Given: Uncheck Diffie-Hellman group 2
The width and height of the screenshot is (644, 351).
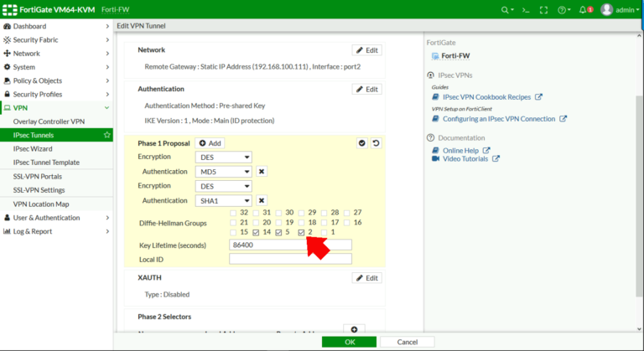Looking at the screenshot, I should [x=301, y=233].
